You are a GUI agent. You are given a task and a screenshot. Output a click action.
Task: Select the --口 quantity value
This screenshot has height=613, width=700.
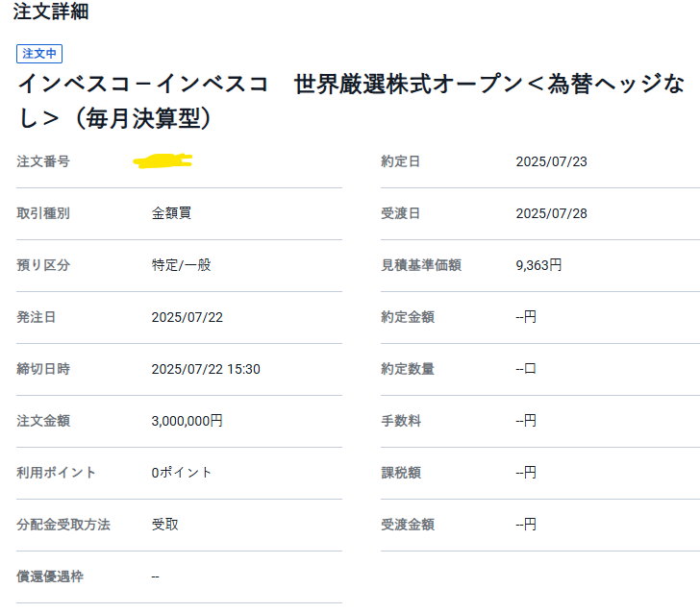click(526, 369)
